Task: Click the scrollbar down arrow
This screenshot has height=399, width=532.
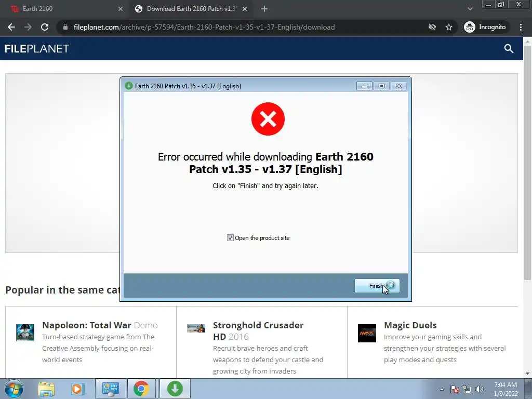Action: click(527, 374)
